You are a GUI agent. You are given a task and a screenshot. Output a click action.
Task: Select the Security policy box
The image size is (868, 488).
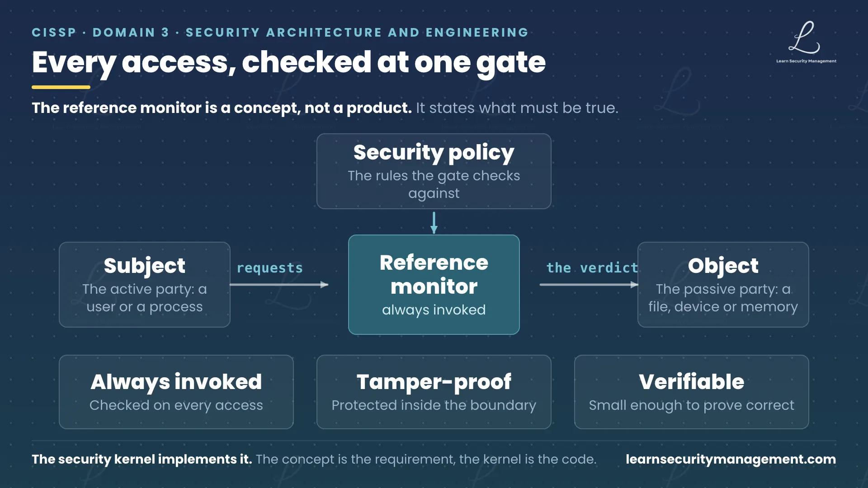(x=434, y=171)
